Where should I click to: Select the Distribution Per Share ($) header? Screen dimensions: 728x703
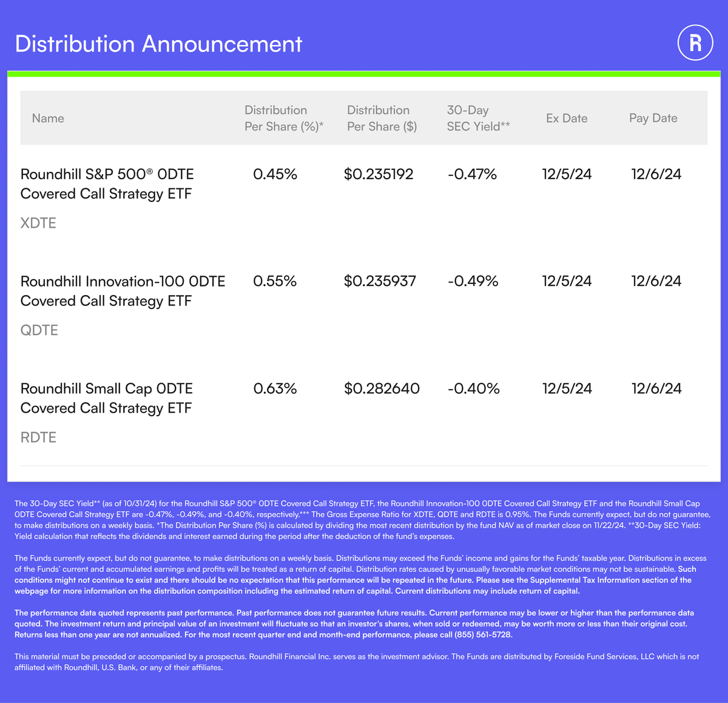[x=382, y=118]
